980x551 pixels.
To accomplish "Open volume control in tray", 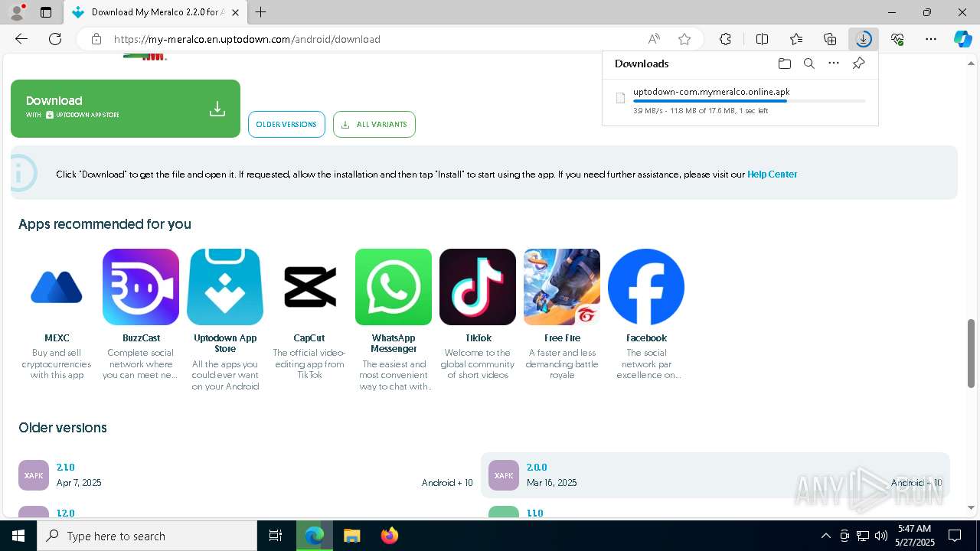I will pyautogui.click(x=880, y=536).
